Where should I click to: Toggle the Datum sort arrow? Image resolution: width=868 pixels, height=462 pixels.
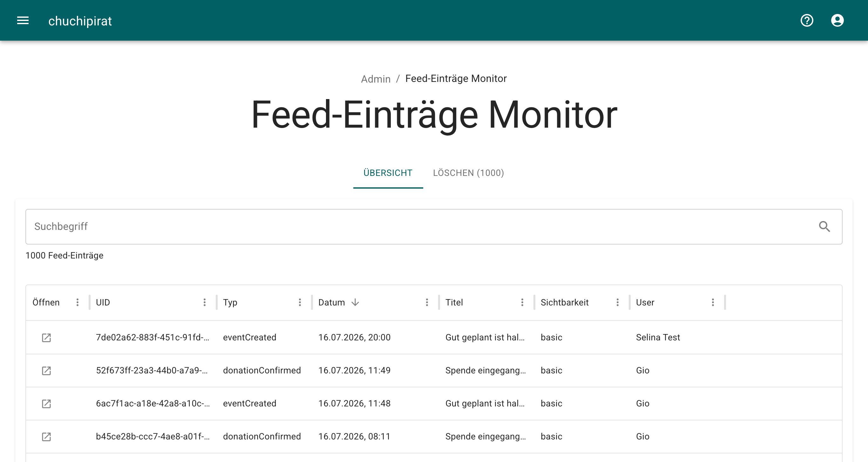tap(355, 302)
